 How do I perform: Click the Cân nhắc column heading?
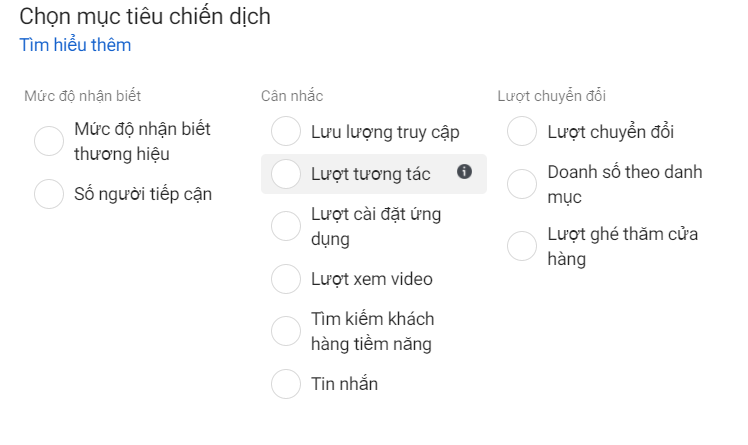292,96
